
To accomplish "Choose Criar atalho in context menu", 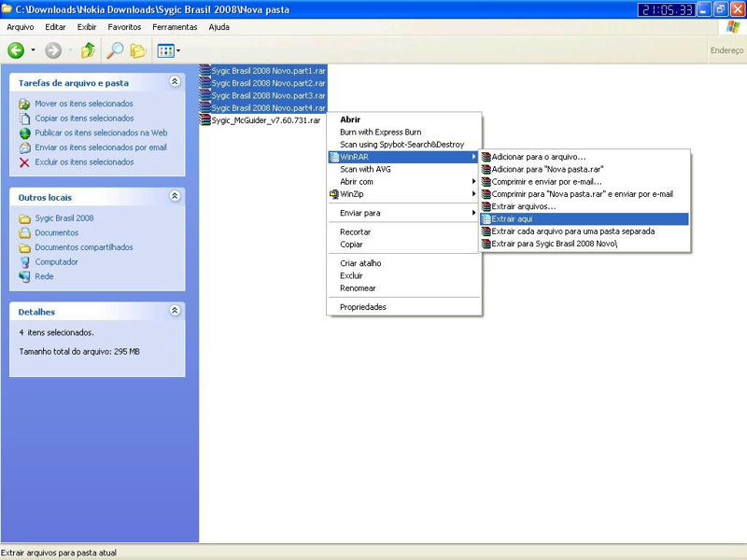I will coord(404,263).
